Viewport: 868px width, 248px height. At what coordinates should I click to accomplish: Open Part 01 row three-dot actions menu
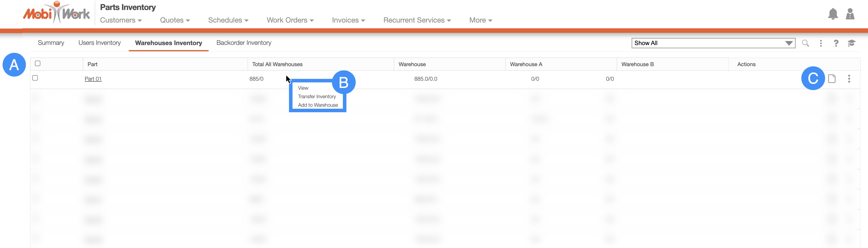(849, 79)
